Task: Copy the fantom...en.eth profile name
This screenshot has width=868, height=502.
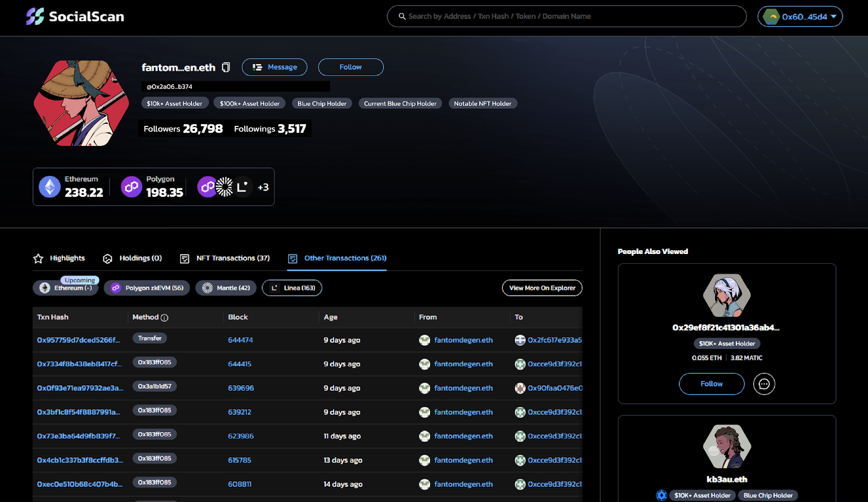Action: pyautogui.click(x=226, y=67)
